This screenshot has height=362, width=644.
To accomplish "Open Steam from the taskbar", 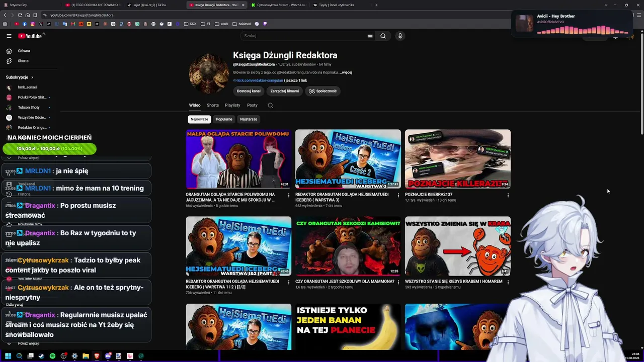I will [x=41, y=356].
